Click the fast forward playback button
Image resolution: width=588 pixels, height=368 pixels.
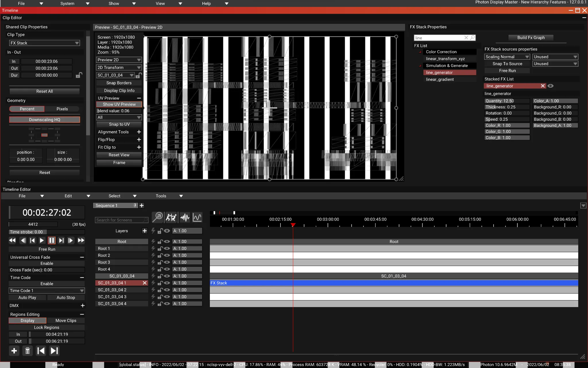pos(81,240)
